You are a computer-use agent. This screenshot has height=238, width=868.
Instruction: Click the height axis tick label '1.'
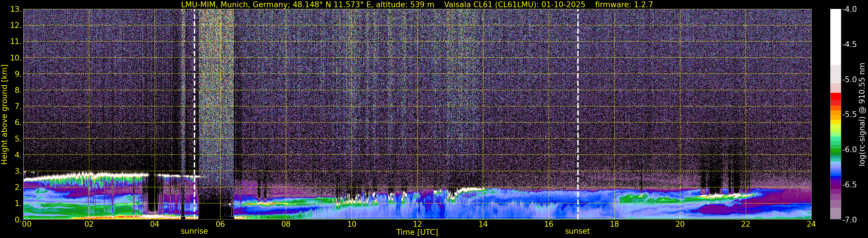click(x=18, y=203)
